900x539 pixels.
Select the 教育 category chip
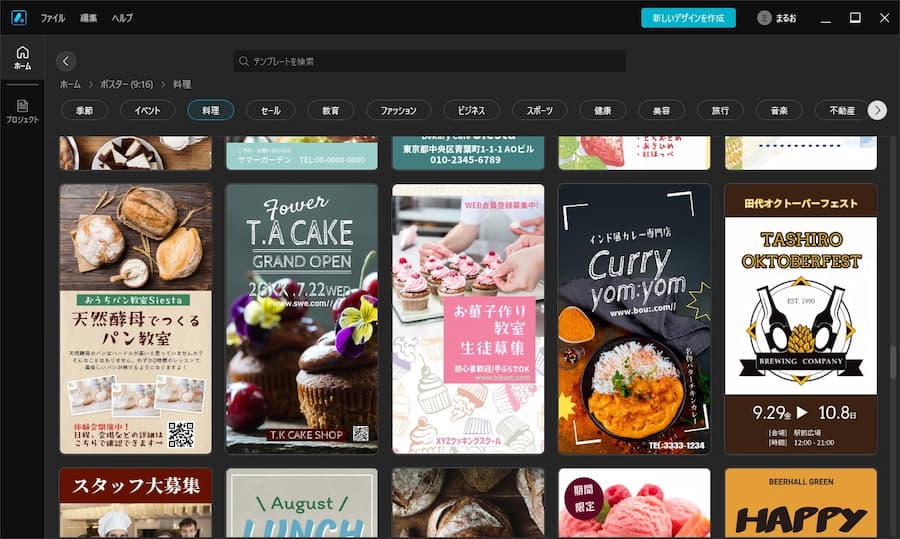pos(331,110)
